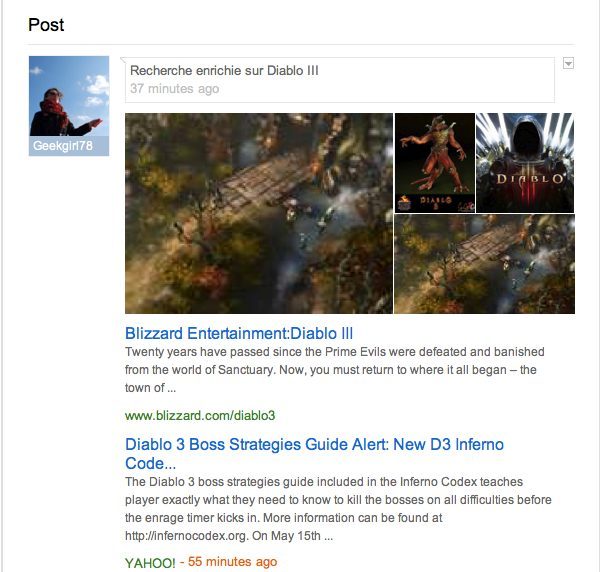Click the '37 minutes ago' timestamp

[174, 89]
